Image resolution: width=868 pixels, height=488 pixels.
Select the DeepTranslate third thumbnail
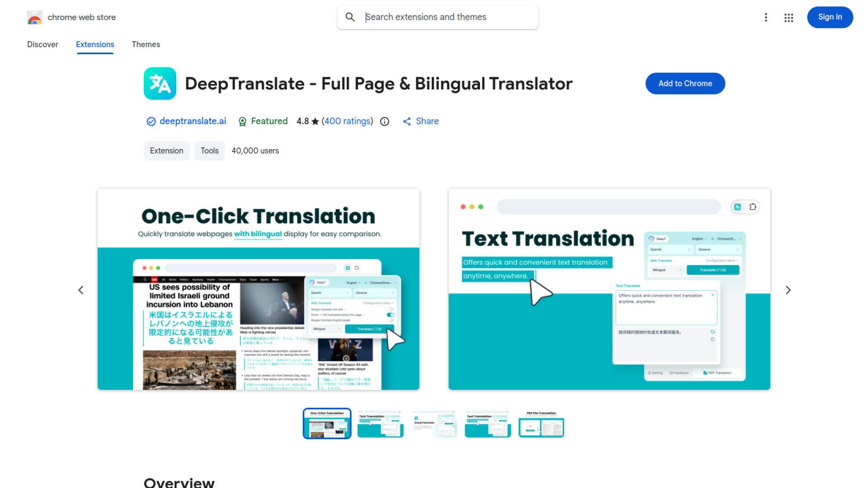pos(434,423)
